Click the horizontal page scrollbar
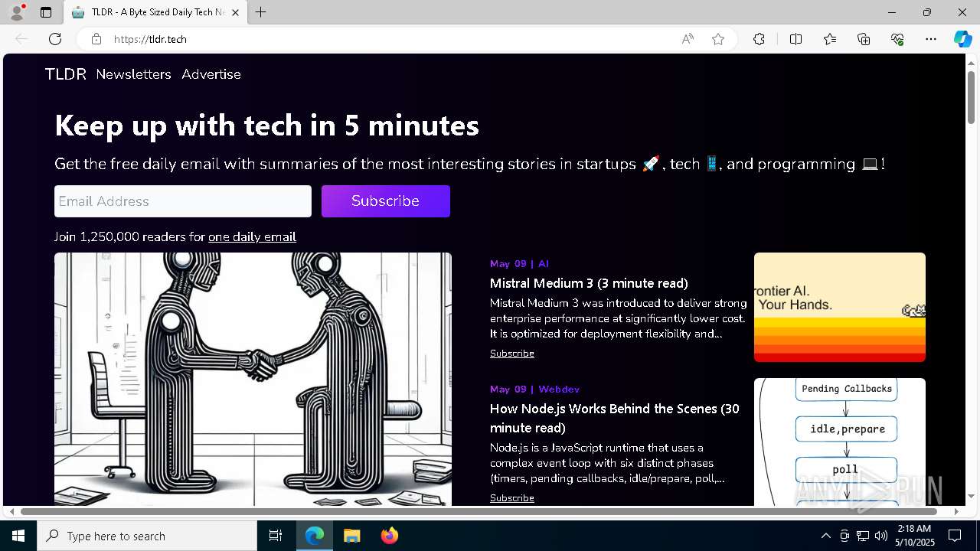980x551 pixels. click(x=479, y=511)
